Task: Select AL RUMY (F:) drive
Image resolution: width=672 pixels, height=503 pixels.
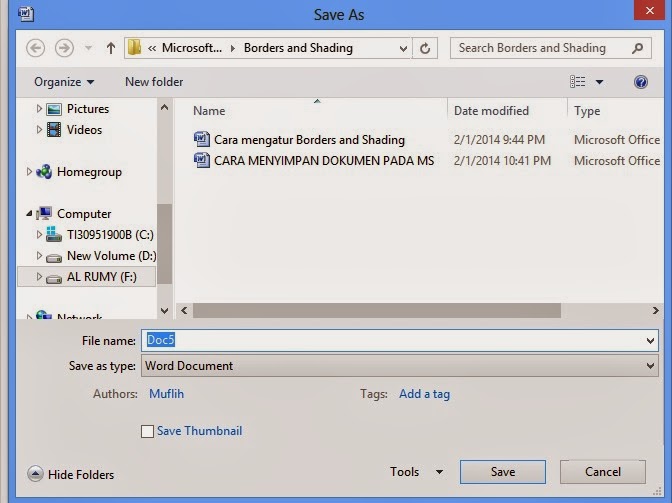Action: tap(102, 277)
